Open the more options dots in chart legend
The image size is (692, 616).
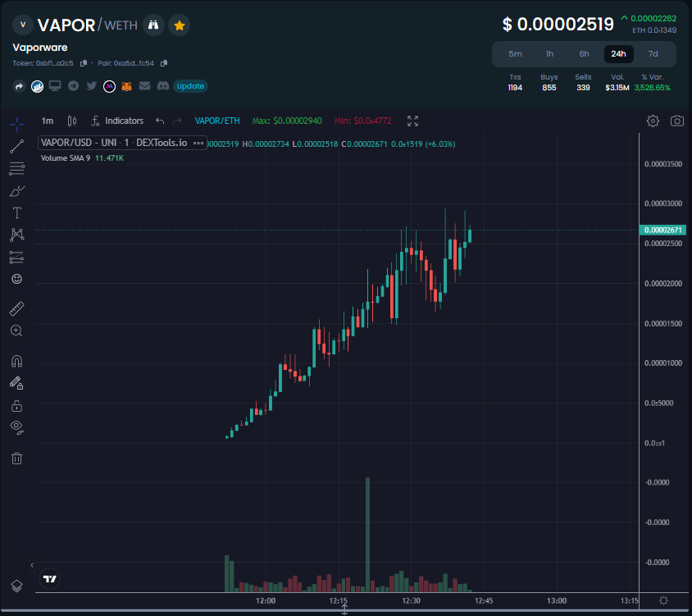[198, 143]
